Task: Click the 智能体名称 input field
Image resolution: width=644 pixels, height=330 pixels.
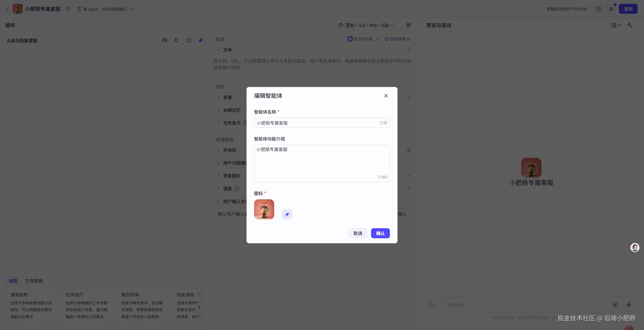Action: coord(322,123)
